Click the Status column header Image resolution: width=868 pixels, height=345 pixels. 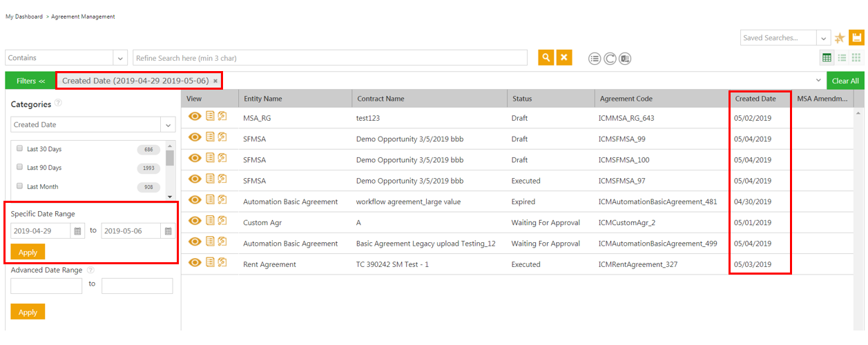[522, 99]
